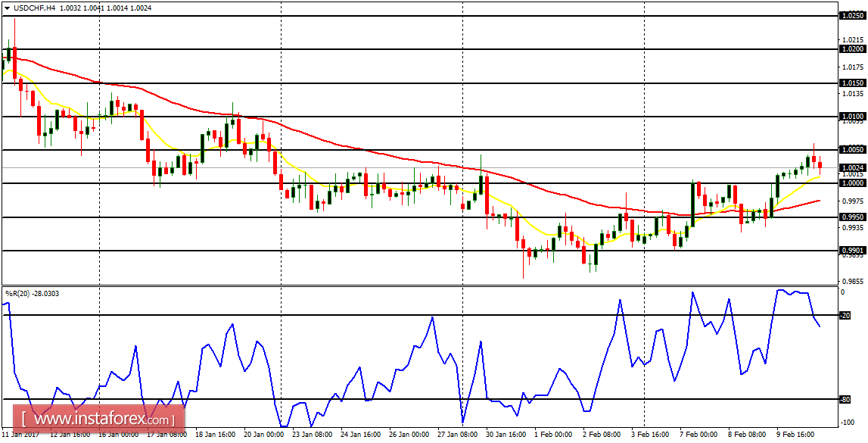868x443 pixels.
Task: Click the 0.9950 price level label
Action: click(x=852, y=217)
